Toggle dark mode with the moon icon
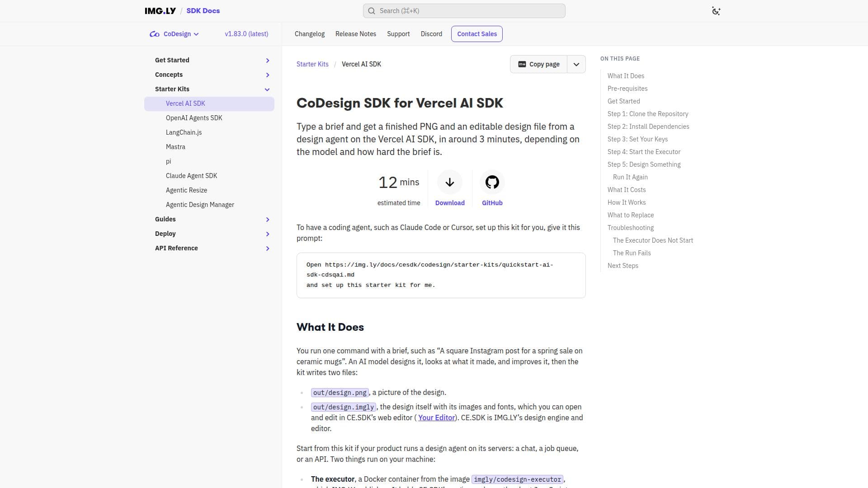 tap(716, 11)
